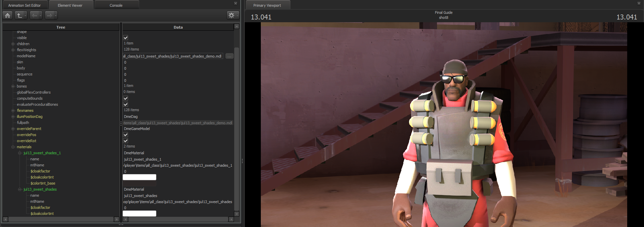The image size is (644, 227).
Task: Go back to previous element
Action: click(x=34, y=15)
